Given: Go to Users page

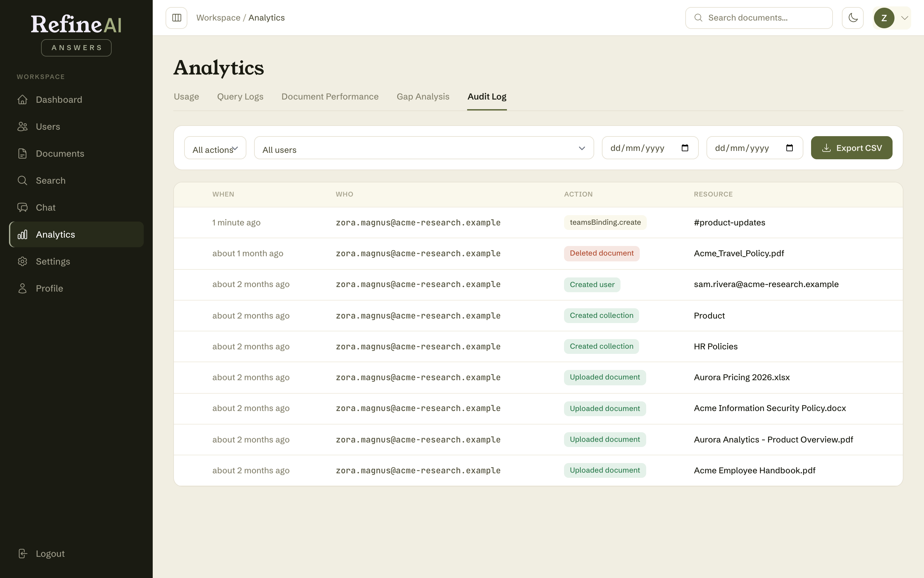Looking at the screenshot, I should point(76,127).
